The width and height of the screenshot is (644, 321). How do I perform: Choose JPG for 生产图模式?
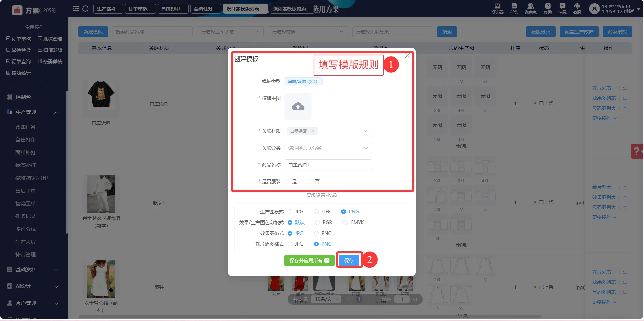point(290,212)
